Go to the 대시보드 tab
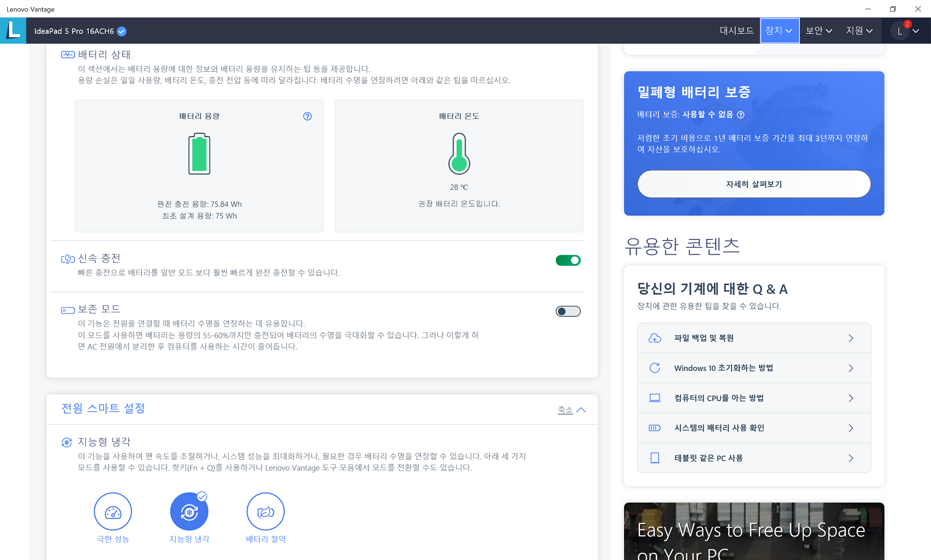The width and height of the screenshot is (931, 560). click(736, 31)
